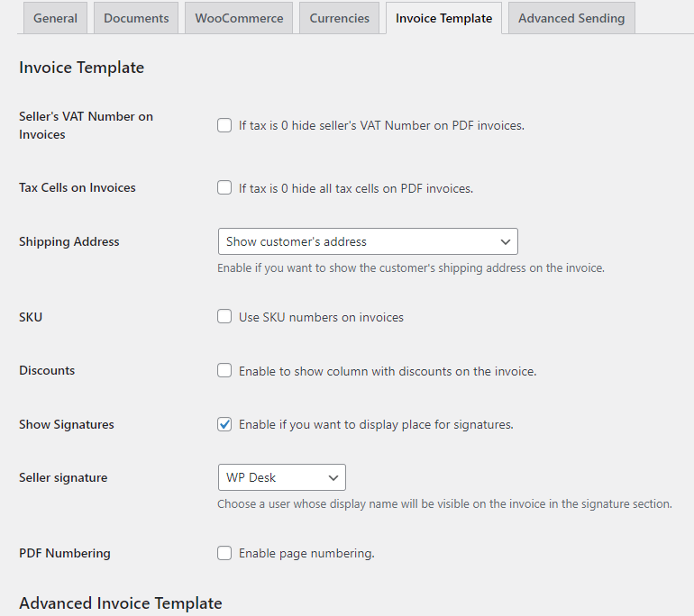Open the General tab
Image resolution: width=694 pixels, height=616 pixels.
55,18
